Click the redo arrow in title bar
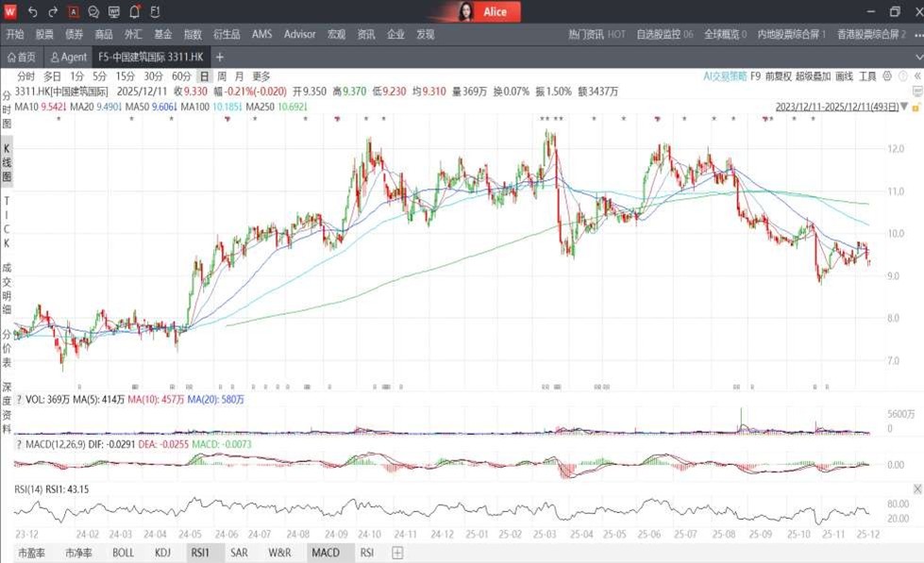 tap(53, 12)
